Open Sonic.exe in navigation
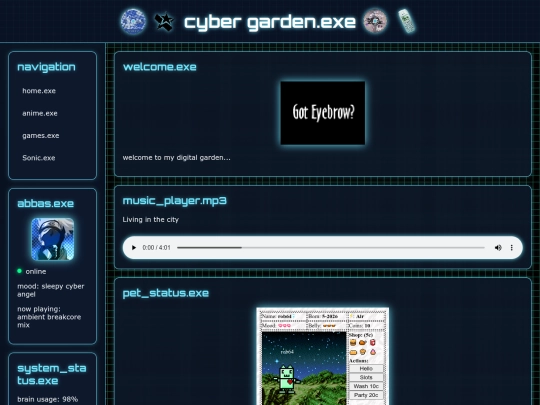This screenshot has width=540, height=405. 39,158
